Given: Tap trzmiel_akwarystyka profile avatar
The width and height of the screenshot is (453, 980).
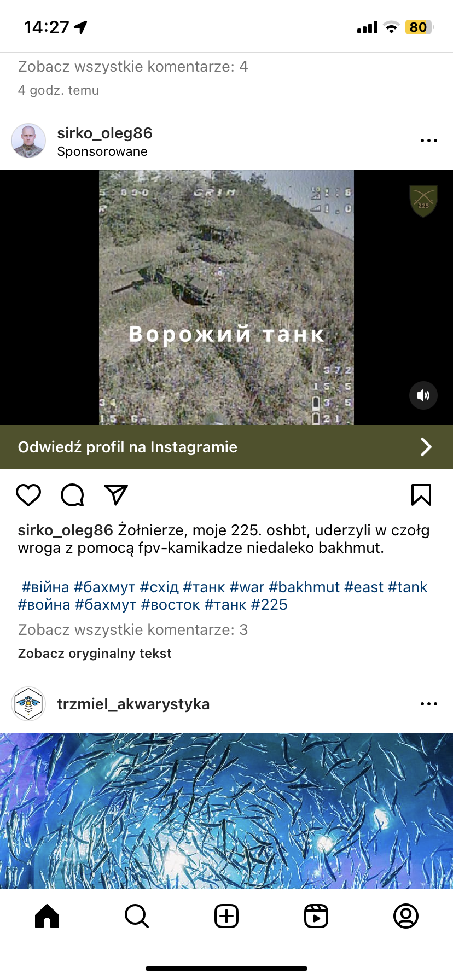Looking at the screenshot, I should click(x=28, y=704).
